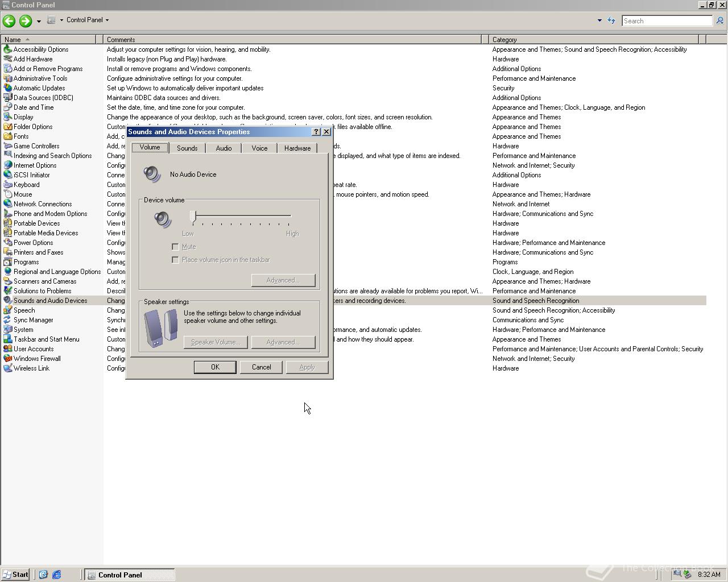Open the address bar history dropdown
Viewport: 728px width, 582px height.
pos(599,20)
